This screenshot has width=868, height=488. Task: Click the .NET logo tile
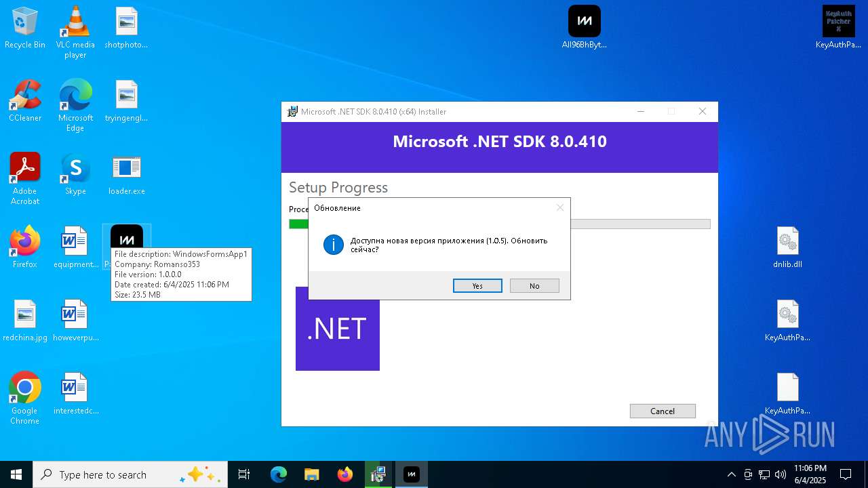point(338,329)
